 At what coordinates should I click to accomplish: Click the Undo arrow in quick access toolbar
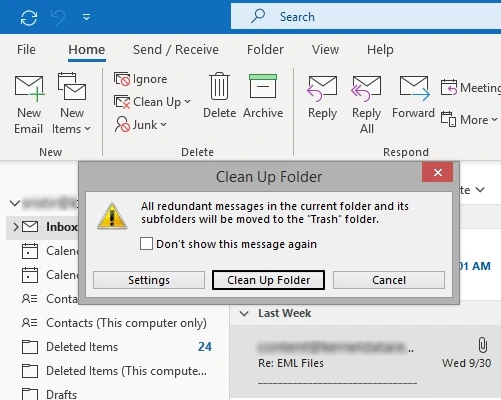pos(58,17)
